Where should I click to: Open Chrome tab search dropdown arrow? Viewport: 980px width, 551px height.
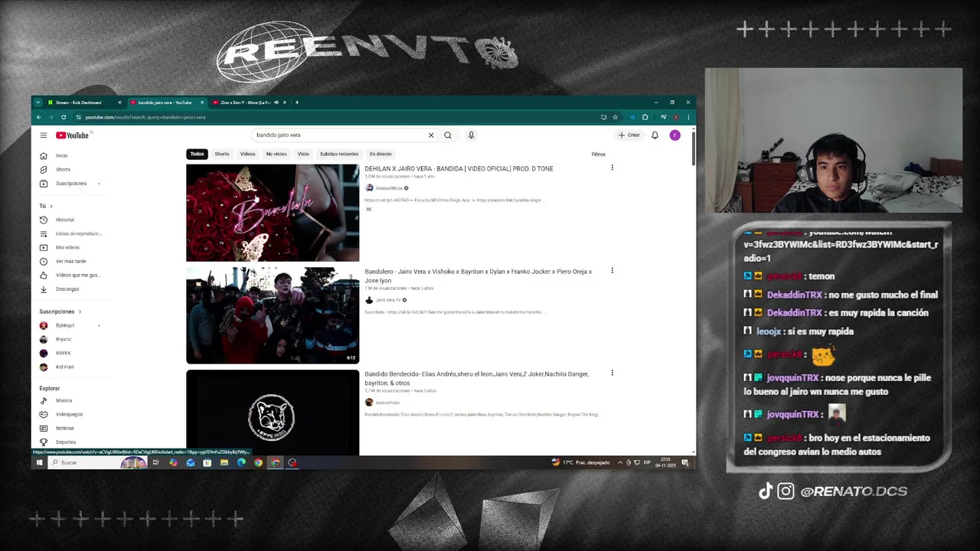(38, 102)
